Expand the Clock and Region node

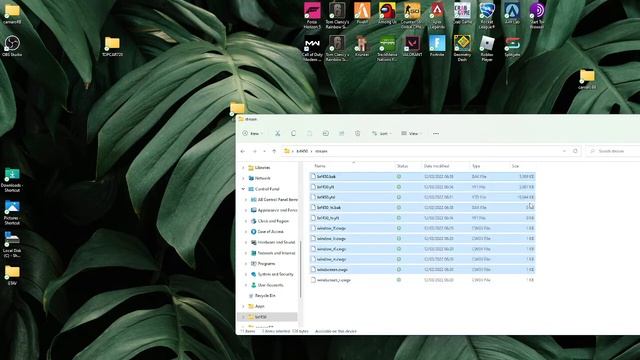pos(246,221)
